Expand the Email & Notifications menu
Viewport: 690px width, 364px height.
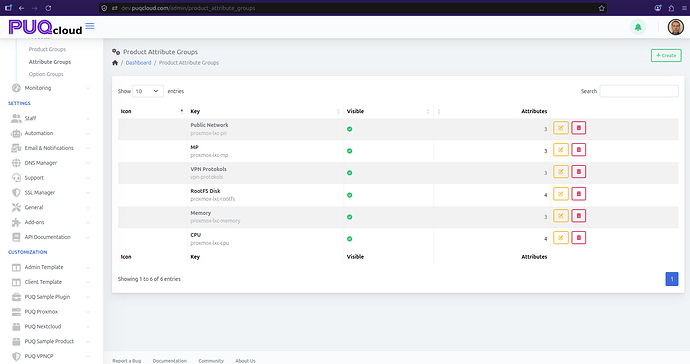click(51, 148)
